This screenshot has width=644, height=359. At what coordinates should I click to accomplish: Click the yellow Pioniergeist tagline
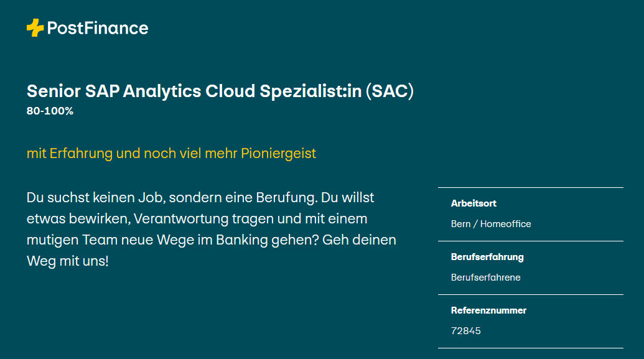171,153
